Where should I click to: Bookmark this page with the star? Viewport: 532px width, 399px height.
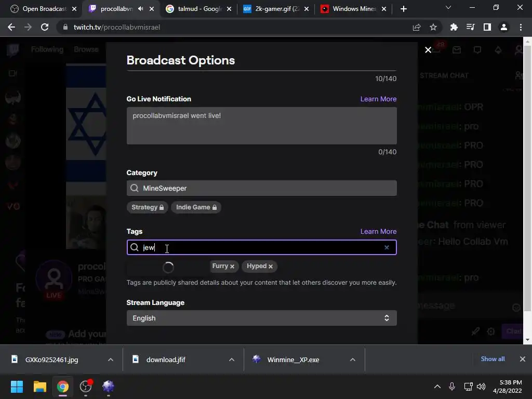click(x=433, y=27)
